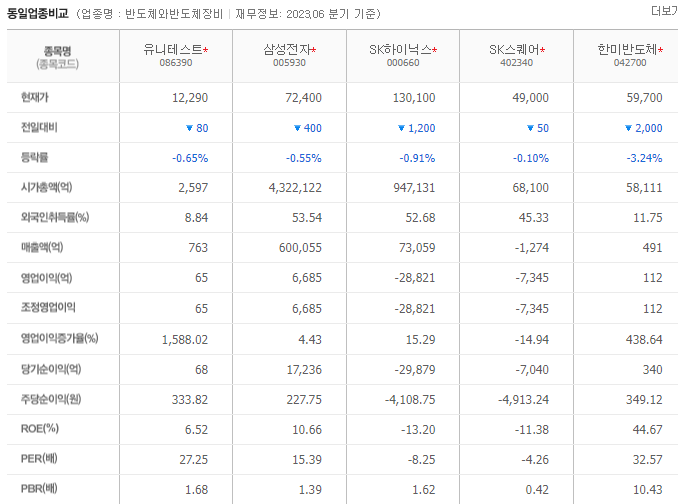Click the ▼ 400 change for 삼성전자
This screenshot has width=678, height=504.
(x=308, y=128)
